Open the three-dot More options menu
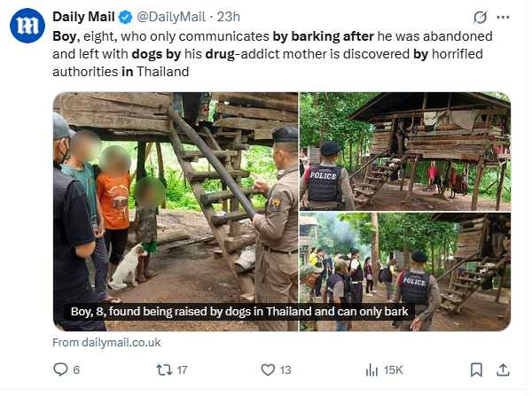The width and height of the screenshot is (532, 396). pyautogui.click(x=504, y=17)
